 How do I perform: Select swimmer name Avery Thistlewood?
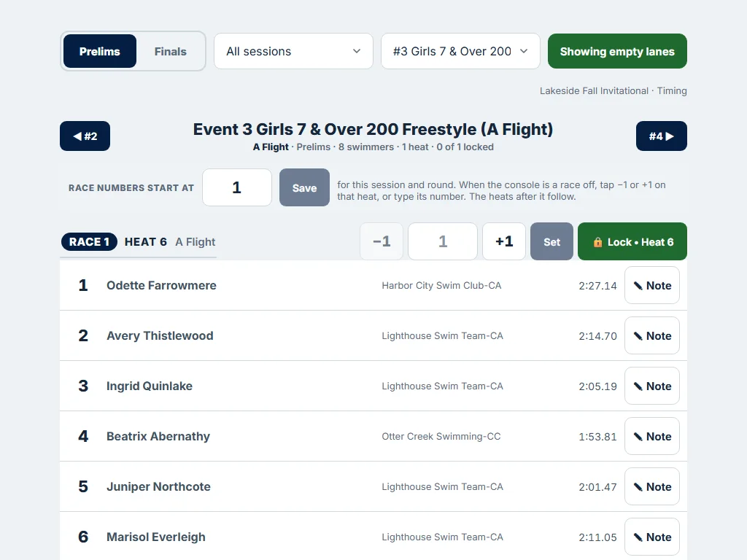[160, 335]
